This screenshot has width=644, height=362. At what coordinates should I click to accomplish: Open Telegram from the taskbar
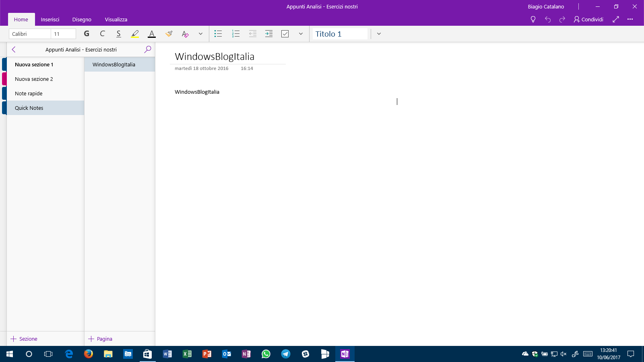[x=286, y=354]
